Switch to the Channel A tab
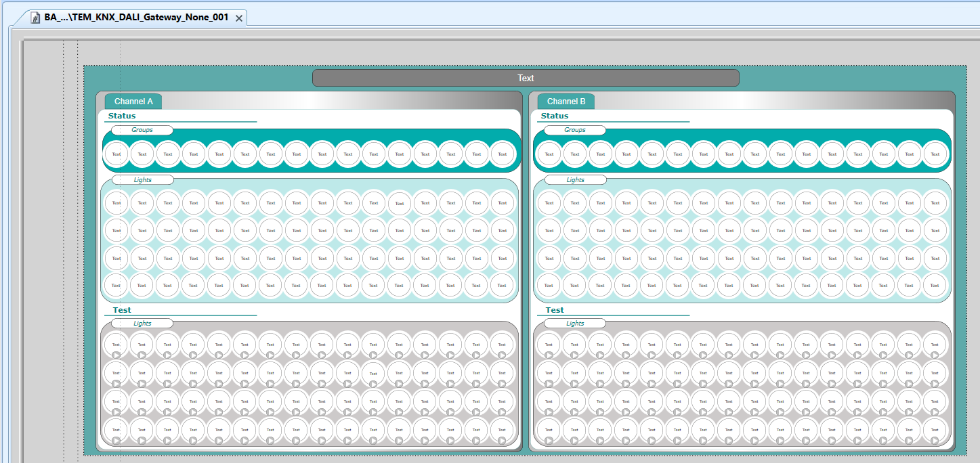980x463 pixels. (x=133, y=102)
